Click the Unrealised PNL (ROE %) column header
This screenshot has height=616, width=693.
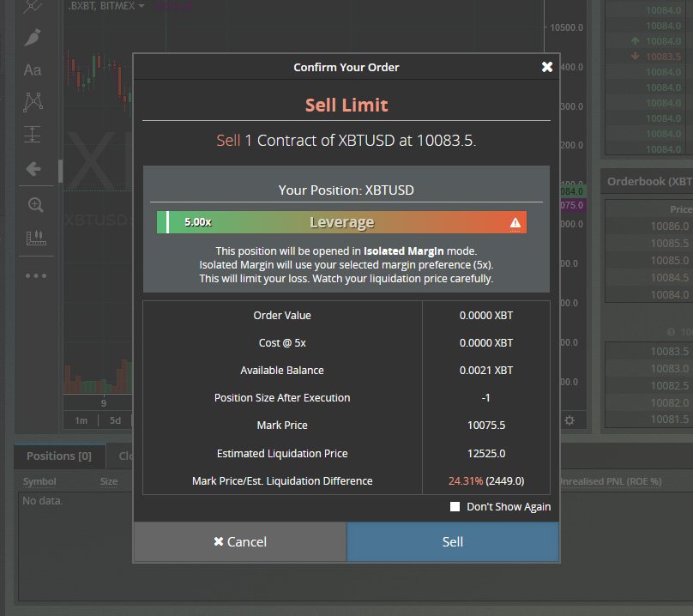611,481
